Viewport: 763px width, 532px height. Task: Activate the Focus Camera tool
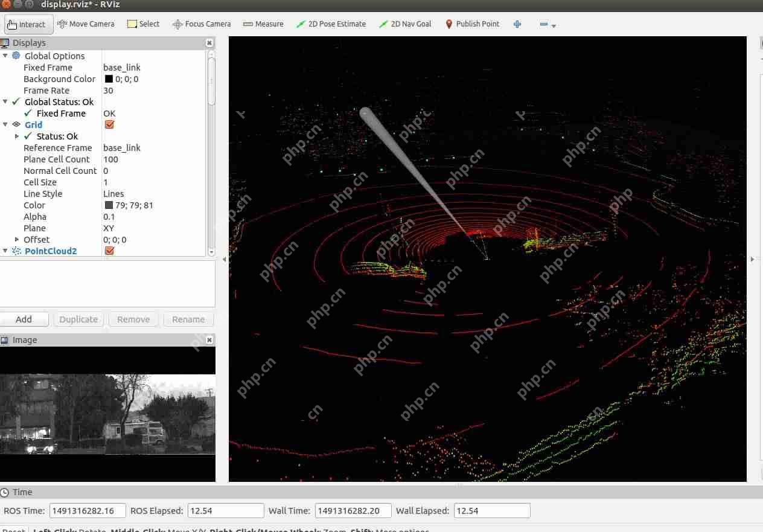(x=202, y=24)
